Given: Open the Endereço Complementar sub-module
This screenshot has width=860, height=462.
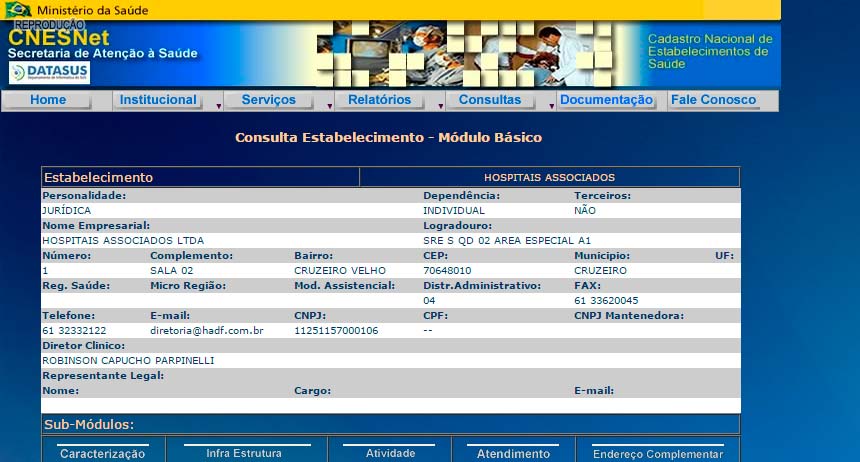Looking at the screenshot, I should [657, 453].
